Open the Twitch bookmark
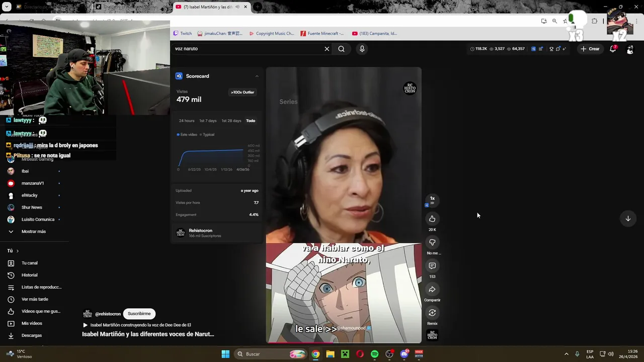The width and height of the screenshot is (644, 362). coord(183,34)
